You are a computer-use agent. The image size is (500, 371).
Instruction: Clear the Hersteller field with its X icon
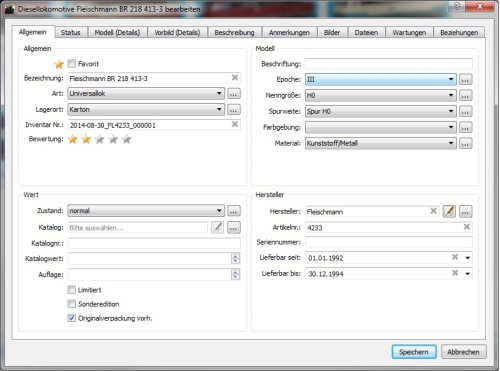point(433,211)
